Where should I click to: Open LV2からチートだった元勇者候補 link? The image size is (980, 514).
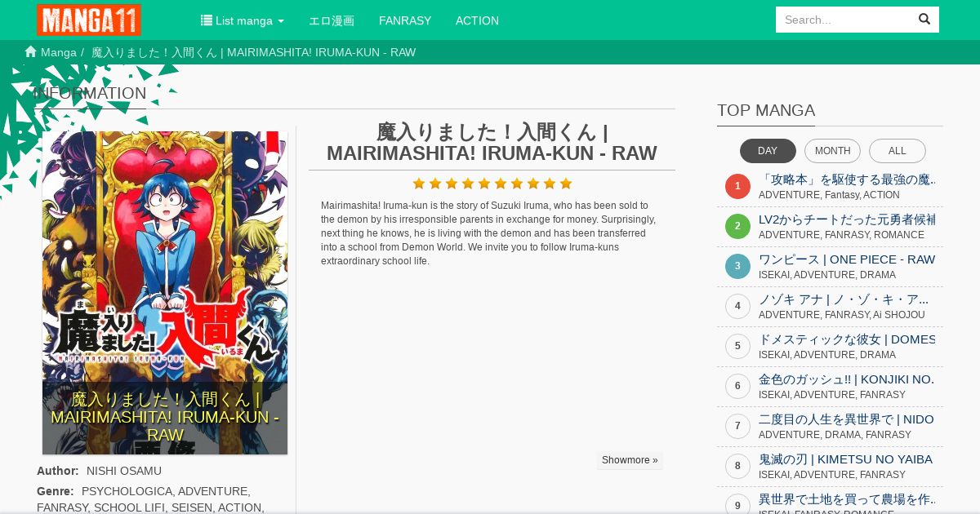[x=847, y=219]
